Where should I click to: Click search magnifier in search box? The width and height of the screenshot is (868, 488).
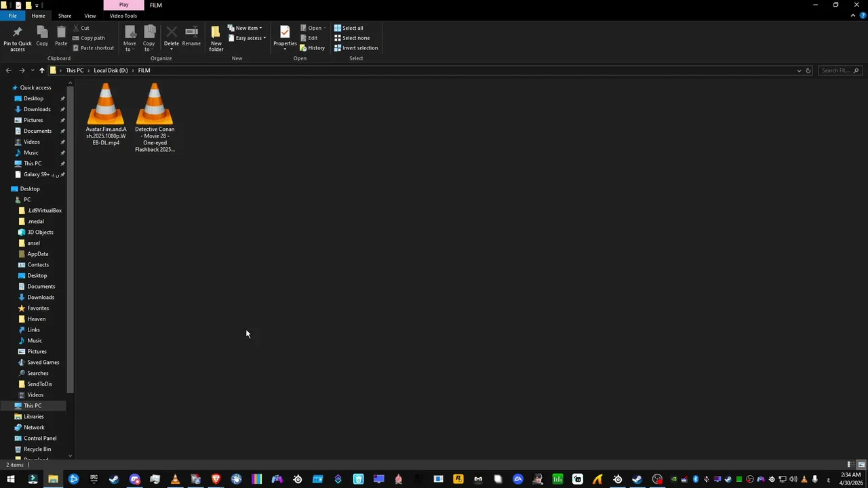[x=856, y=70]
